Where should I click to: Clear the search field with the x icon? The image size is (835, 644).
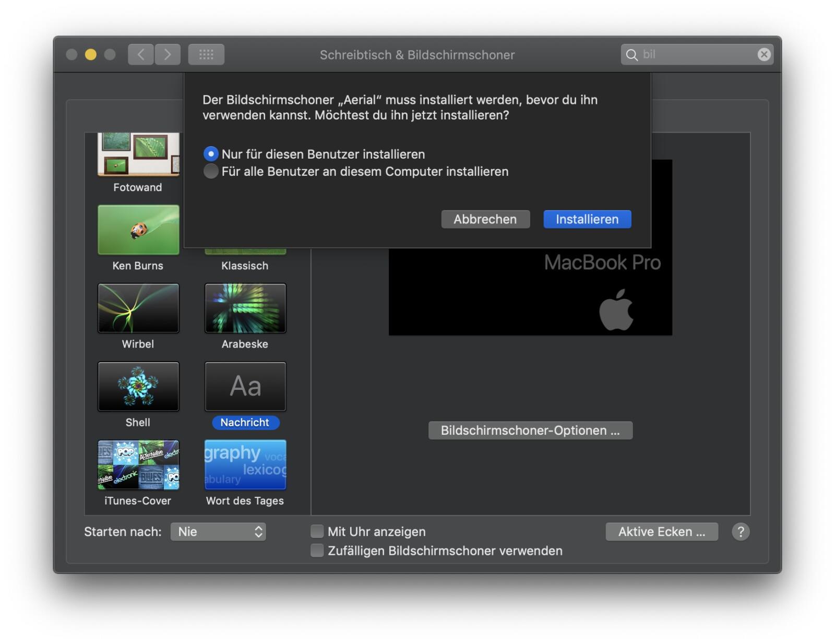pos(764,54)
